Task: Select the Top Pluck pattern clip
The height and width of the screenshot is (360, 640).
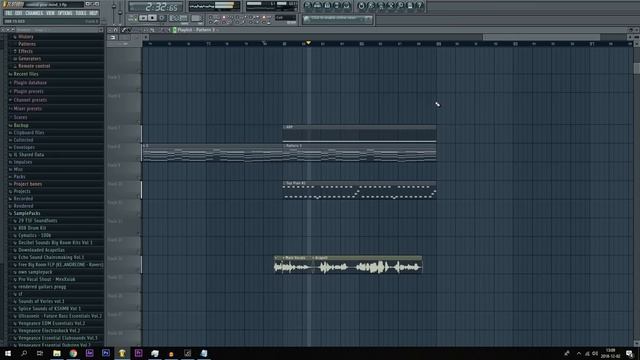Action: click(x=359, y=190)
